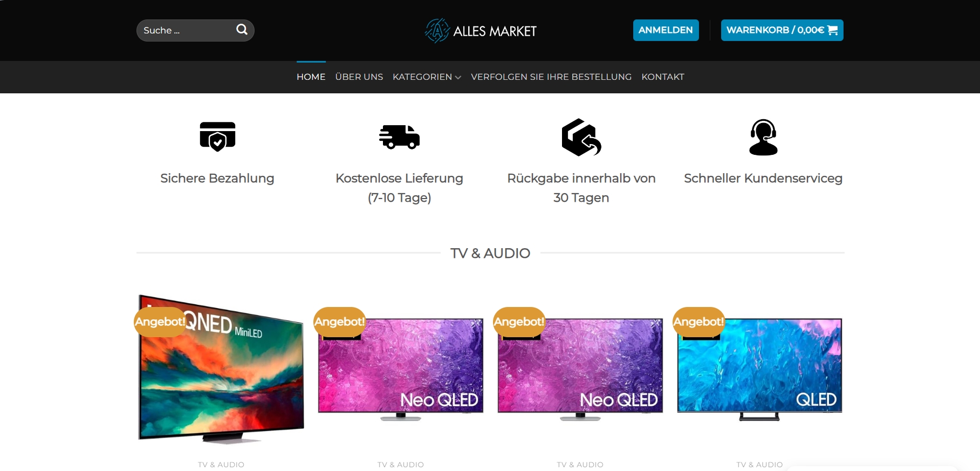
Task: Click the Kategorien chevron arrow
Action: [x=458, y=77]
